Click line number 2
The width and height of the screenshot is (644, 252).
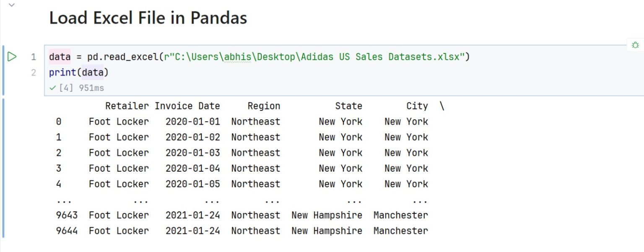pyautogui.click(x=33, y=72)
